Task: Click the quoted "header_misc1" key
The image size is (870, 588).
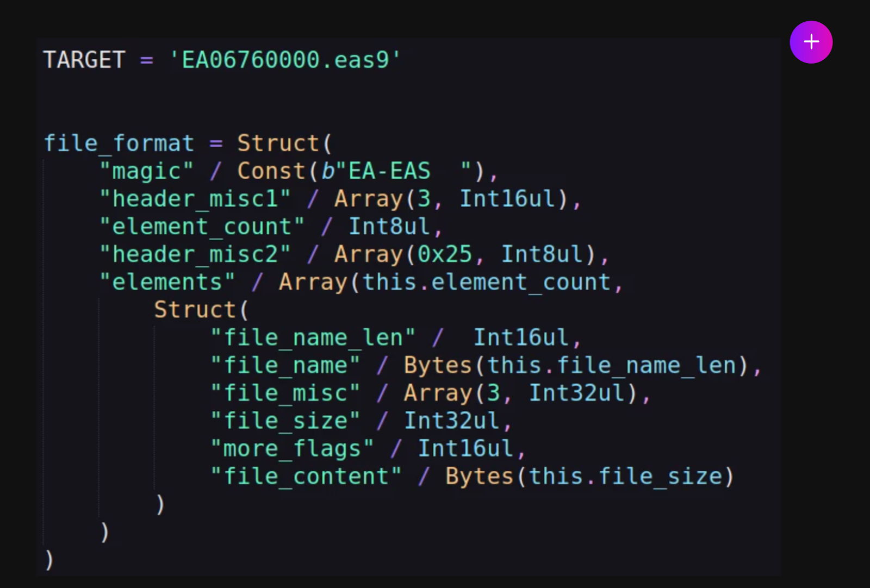Action: (x=195, y=199)
